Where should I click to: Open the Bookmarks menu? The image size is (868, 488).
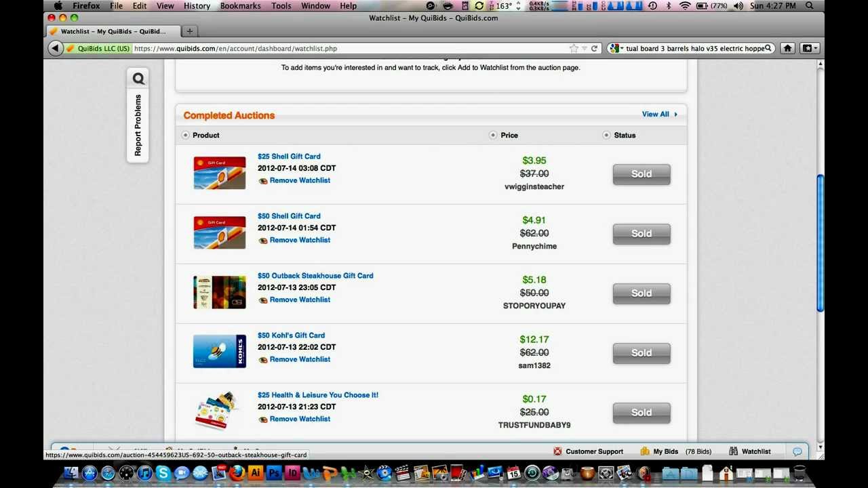(x=240, y=5)
